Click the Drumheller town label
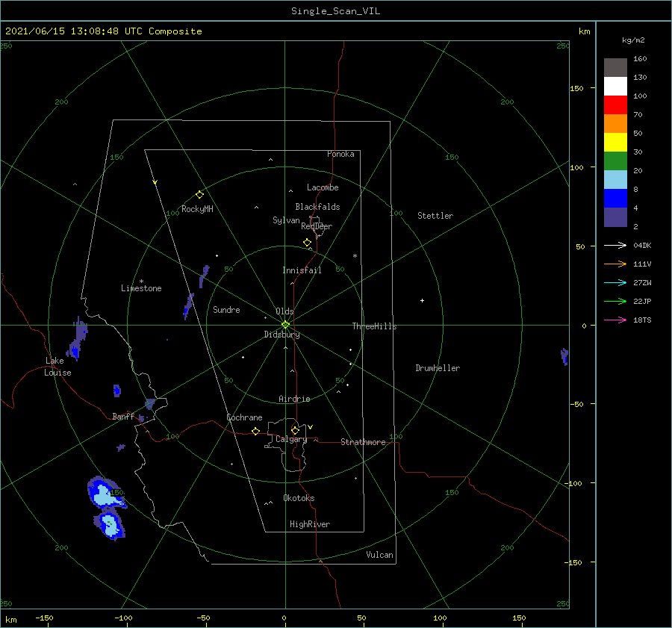This screenshot has width=672, height=628. [x=438, y=368]
